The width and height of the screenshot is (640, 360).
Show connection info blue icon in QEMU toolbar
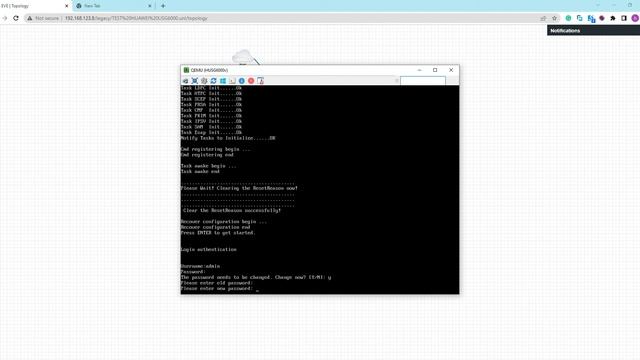pos(242,81)
